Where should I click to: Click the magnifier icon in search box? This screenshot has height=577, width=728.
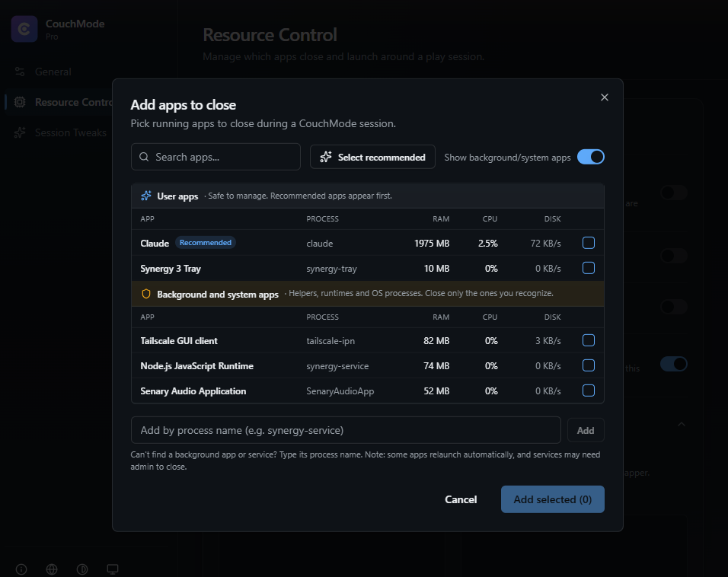[x=145, y=157]
